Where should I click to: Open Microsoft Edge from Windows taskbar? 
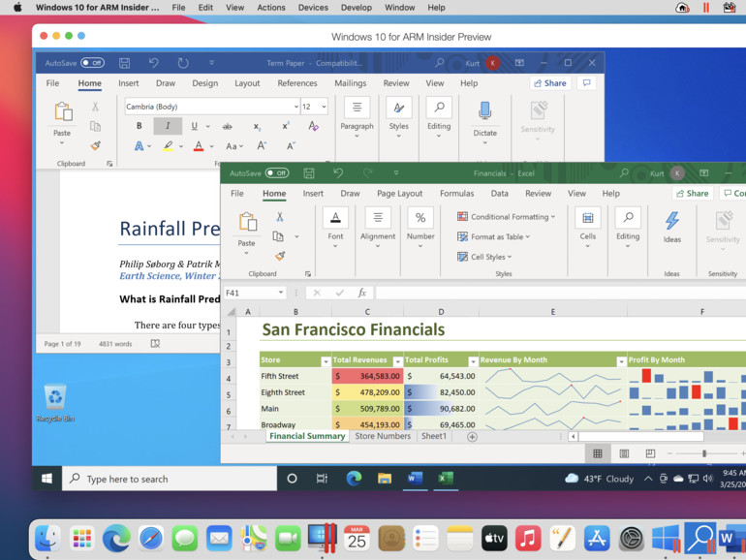click(x=354, y=479)
